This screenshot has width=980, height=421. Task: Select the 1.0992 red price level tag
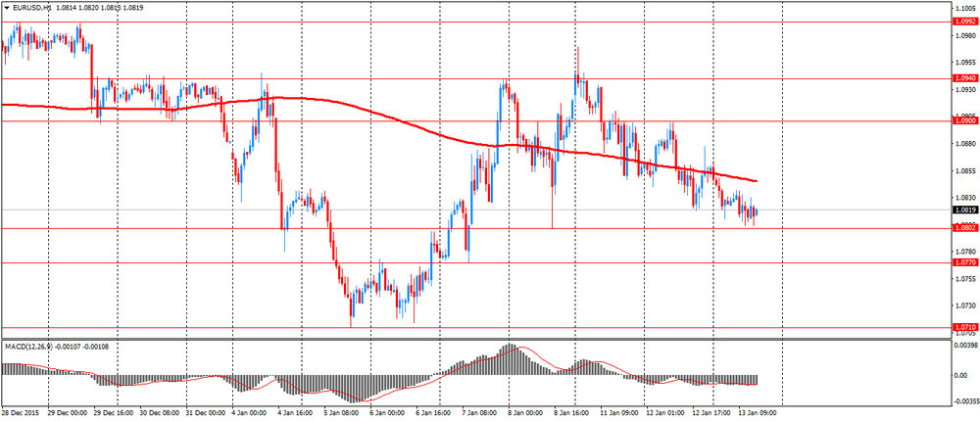[x=964, y=22]
